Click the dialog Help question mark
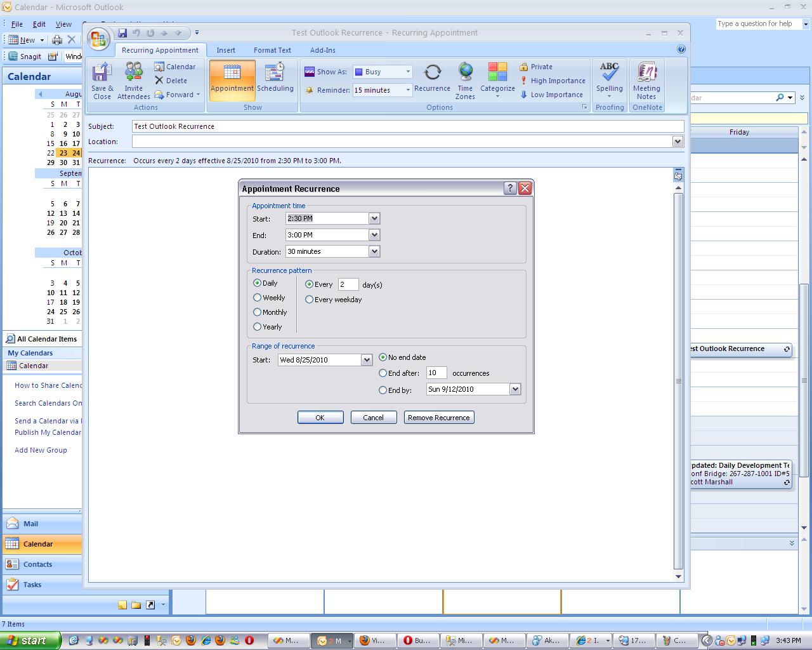Image resolution: width=812 pixels, height=650 pixels. pos(510,188)
